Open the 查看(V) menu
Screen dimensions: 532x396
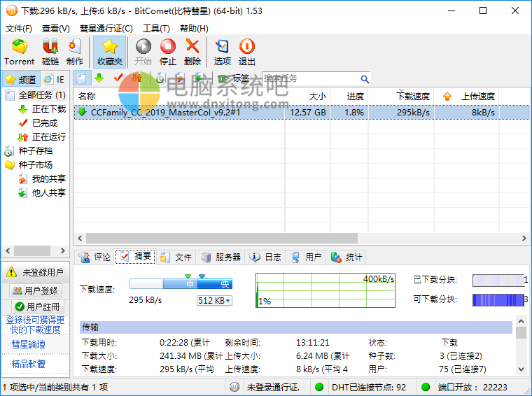tap(56, 29)
